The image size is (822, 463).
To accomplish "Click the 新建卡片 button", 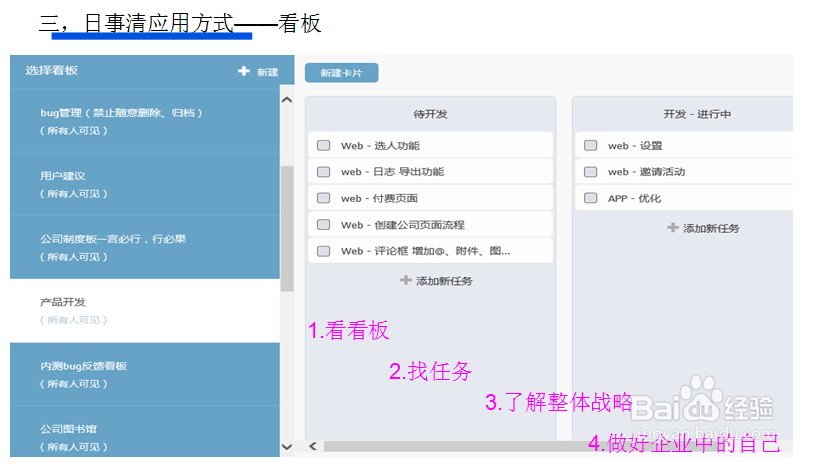I will pos(341,73).
